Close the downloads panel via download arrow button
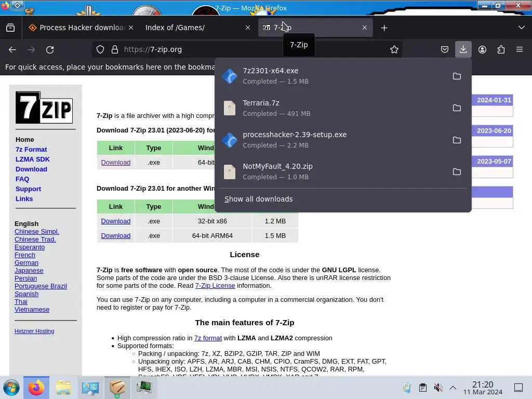This screenshot has height=399, width=532. pyautogui.click(x=463, y=49)
